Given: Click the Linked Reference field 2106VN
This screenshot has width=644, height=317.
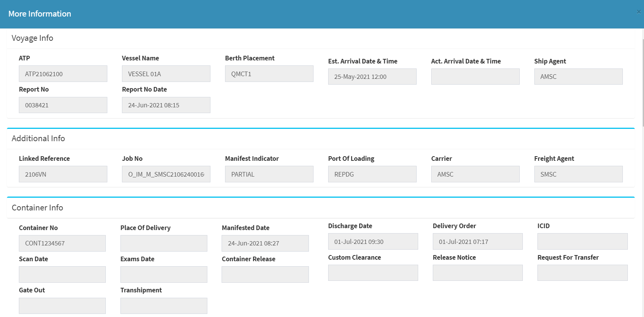Looking at the screenshot, I should [x=63, y=174].
